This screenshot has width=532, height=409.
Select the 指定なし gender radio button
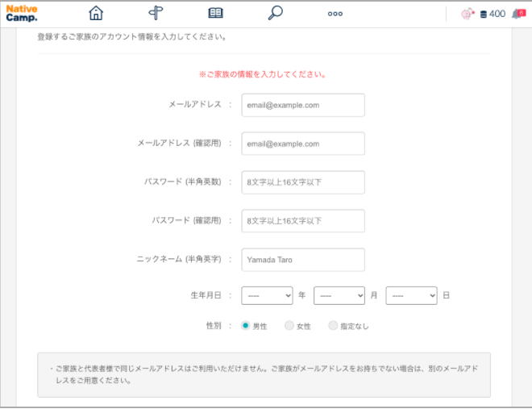(333, 325)
